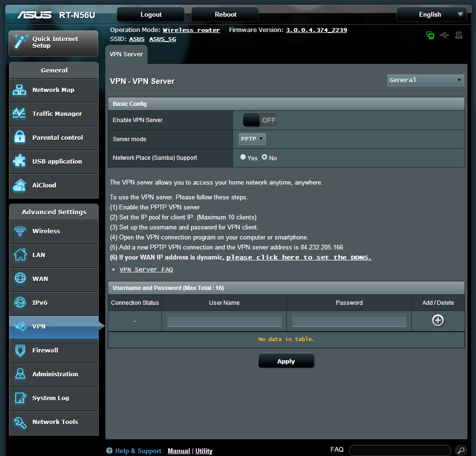Click the plus icon to add VPN user
This screenshot has width=476, height=456.
pyautogui.click(x=438, y=320)
